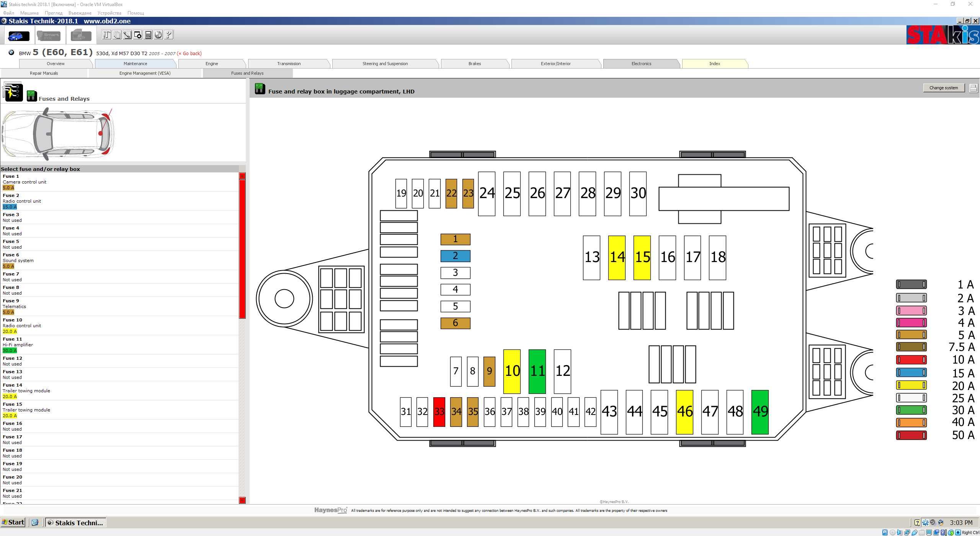
Task: Click the print icon next to Change system
Action: 973,88
